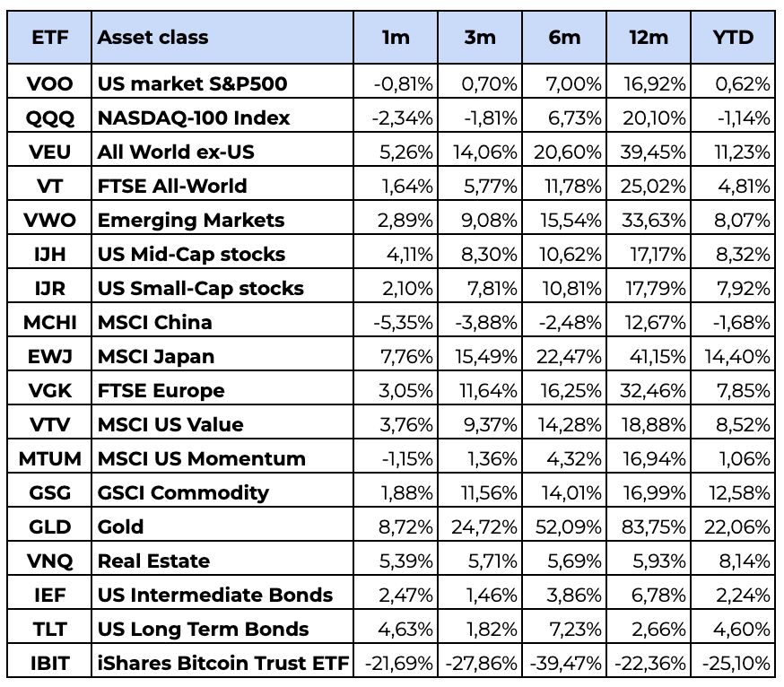The image size is (784, 687).
Task: Select the MSCI Japan label
Action: coord(156,357)
